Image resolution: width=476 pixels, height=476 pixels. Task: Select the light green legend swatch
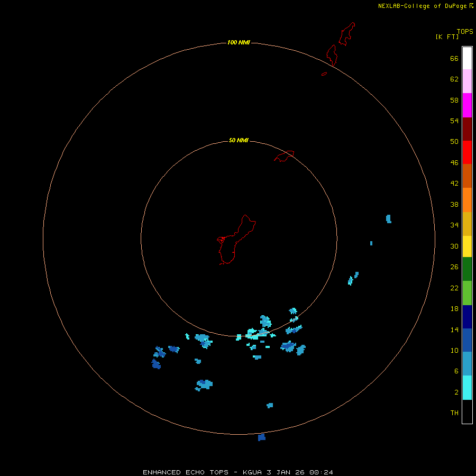[467, 293]
